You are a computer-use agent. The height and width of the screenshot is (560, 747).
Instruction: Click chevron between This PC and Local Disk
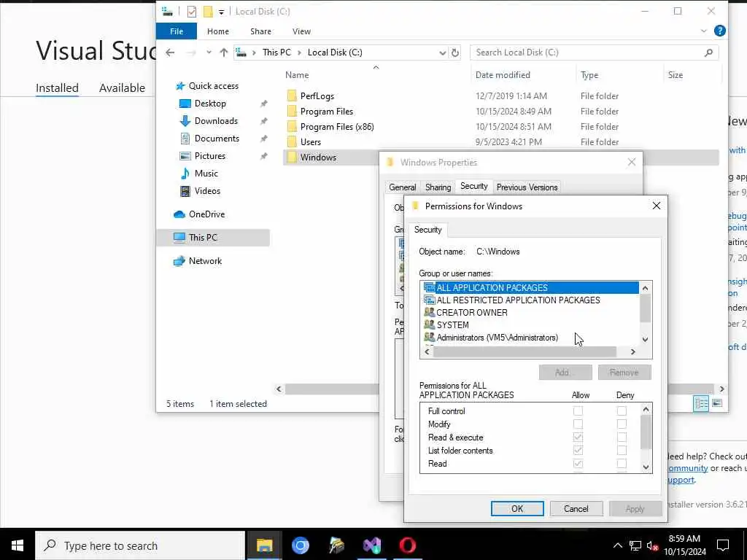click(x=299, y=52)
